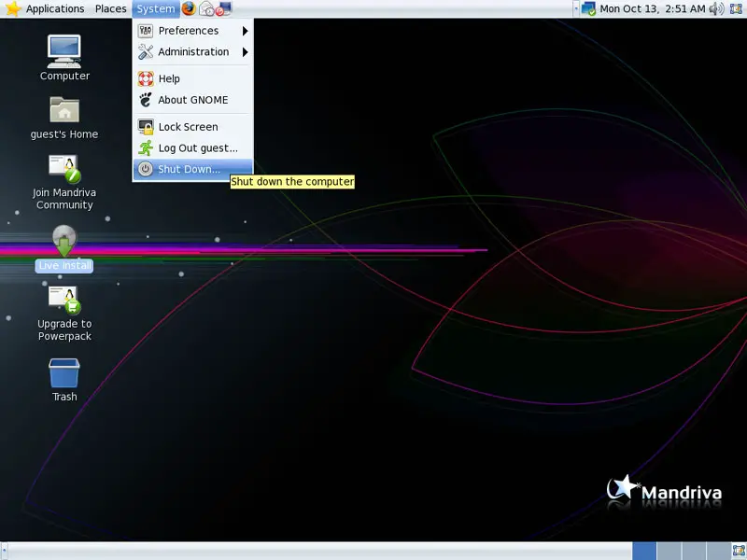
Task: Click the Administration submenu arrow
Action: [245, 51]
